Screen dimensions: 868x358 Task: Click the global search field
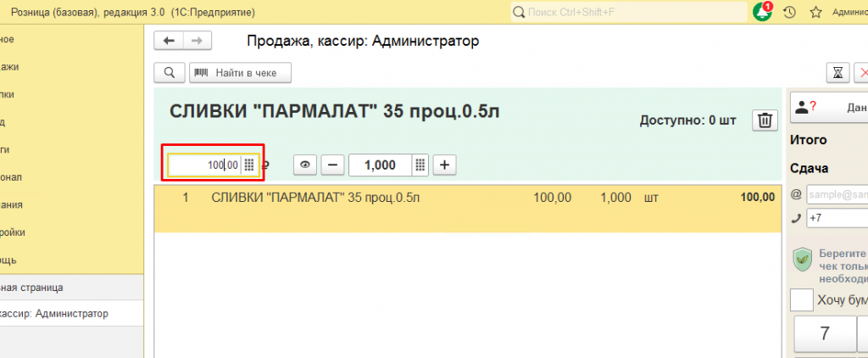point(629,12)
